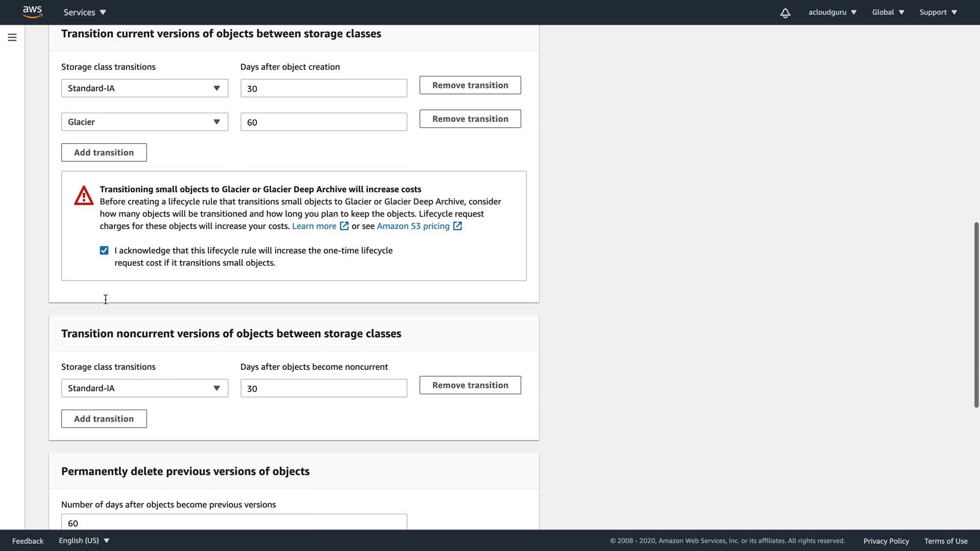Remove the Glacier transition

tap(470, 119)
